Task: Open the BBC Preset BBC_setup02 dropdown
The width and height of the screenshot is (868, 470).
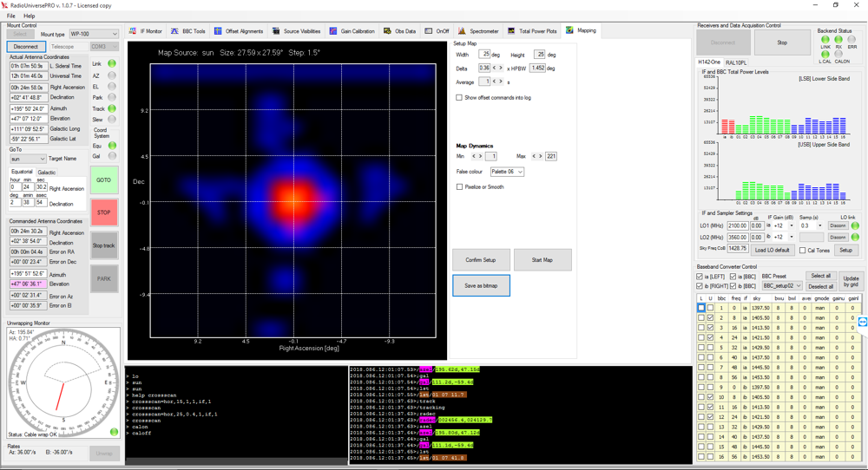Action: pos(782,286)
